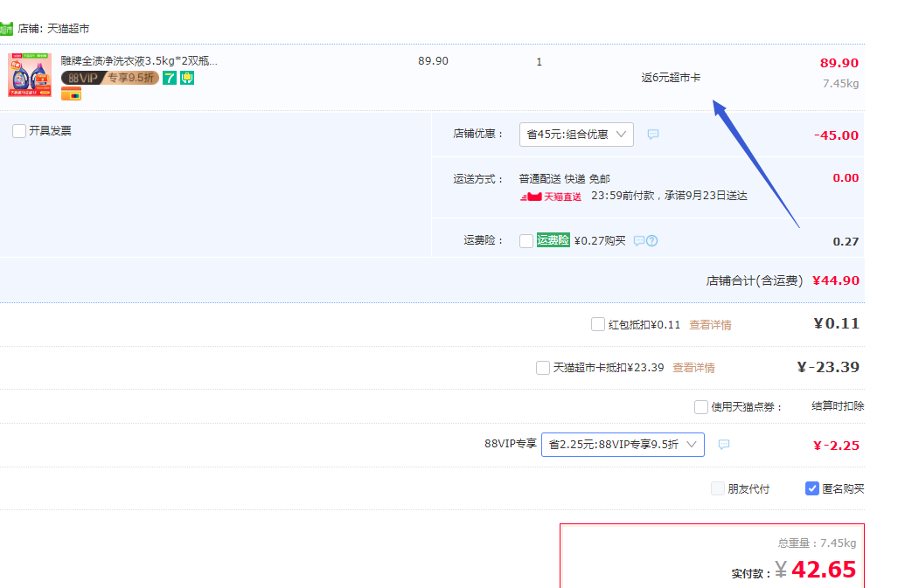Screen dimensions: 898x588
Task: Open the 省45元:组合优惠 dropdown
Action: pyautogui.click(x=576, y=135)
